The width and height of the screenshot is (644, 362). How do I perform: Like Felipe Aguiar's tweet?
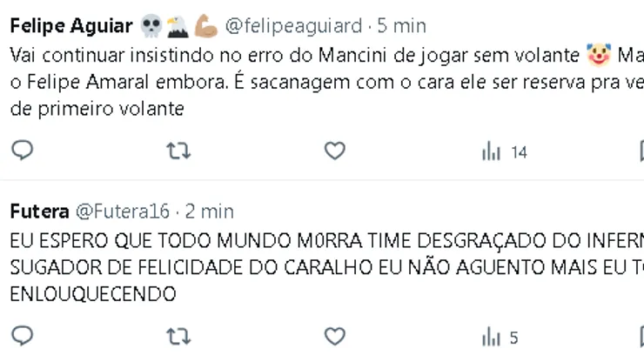click(x=335, y=151)
